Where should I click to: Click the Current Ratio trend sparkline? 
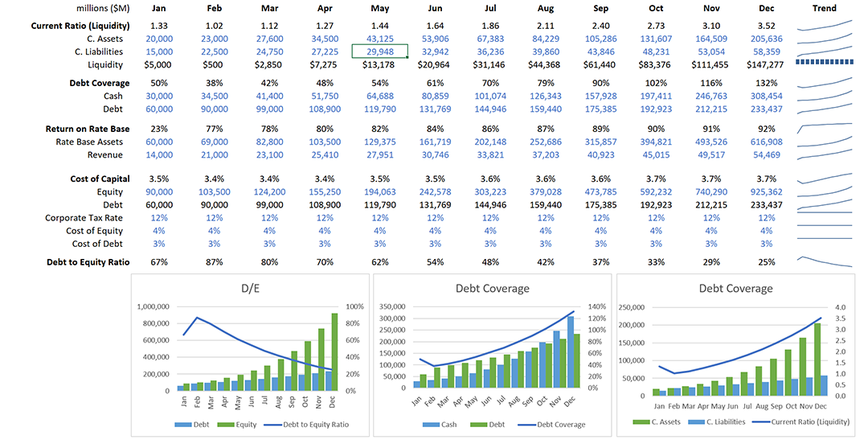click(825, 26)
